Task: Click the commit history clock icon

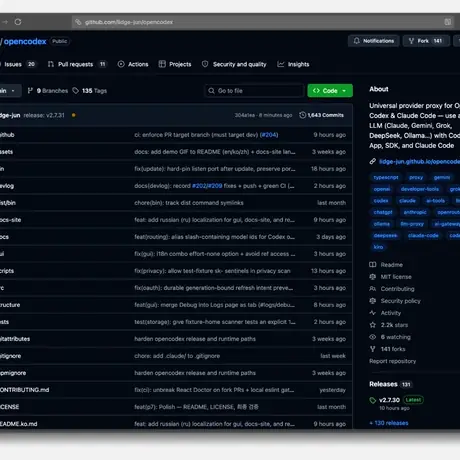Action: [302, 115]
